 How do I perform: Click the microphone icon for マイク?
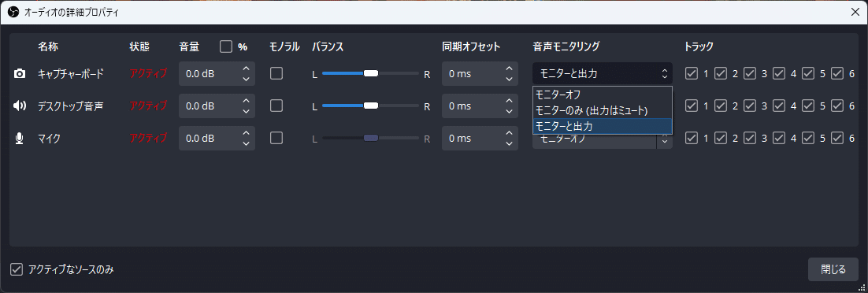20,139
